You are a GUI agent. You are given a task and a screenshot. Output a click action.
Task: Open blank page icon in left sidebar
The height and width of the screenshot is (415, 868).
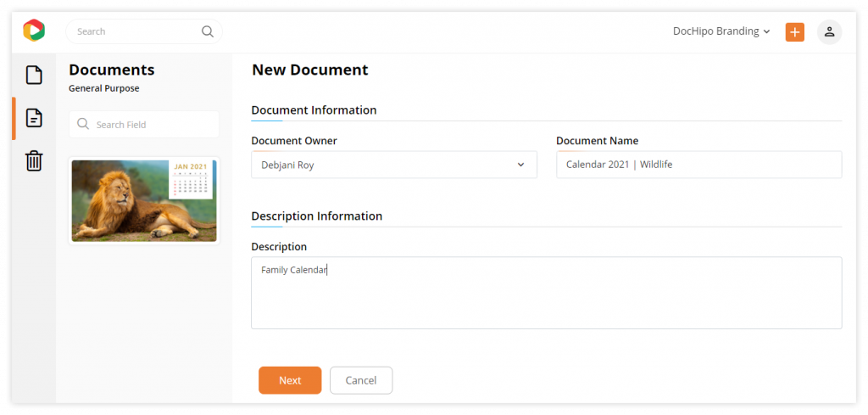tap(34, 75)
